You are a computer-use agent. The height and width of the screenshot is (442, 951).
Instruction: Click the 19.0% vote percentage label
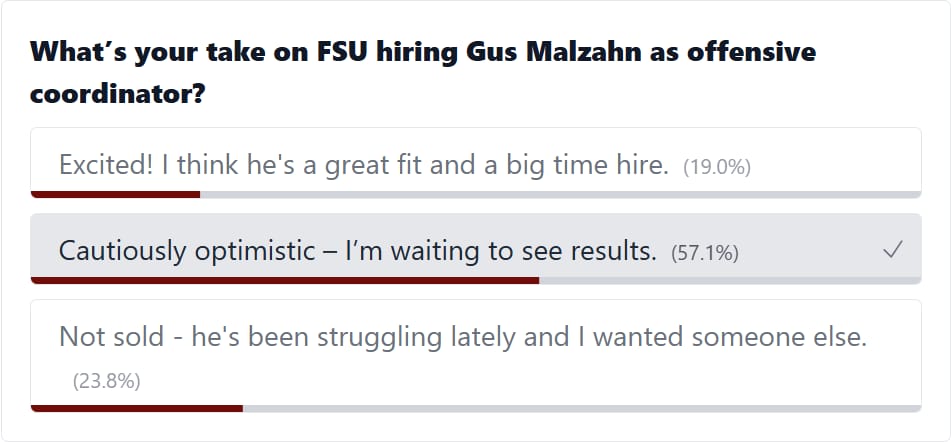716,167
